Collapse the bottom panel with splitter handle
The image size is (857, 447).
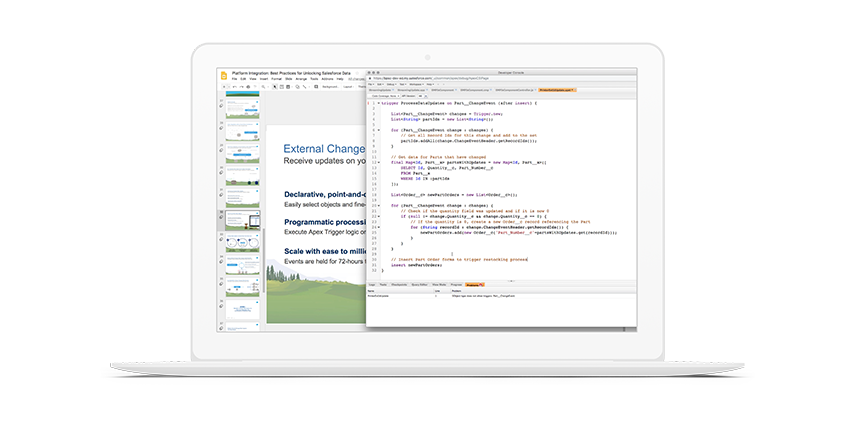click(512, 281)
